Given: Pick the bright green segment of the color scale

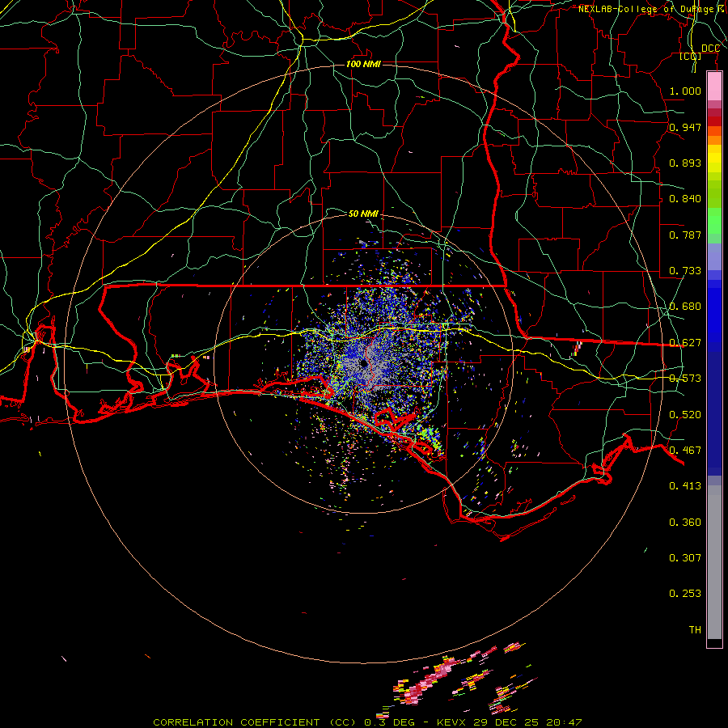Looking at the screenshot, I should 714,221.
